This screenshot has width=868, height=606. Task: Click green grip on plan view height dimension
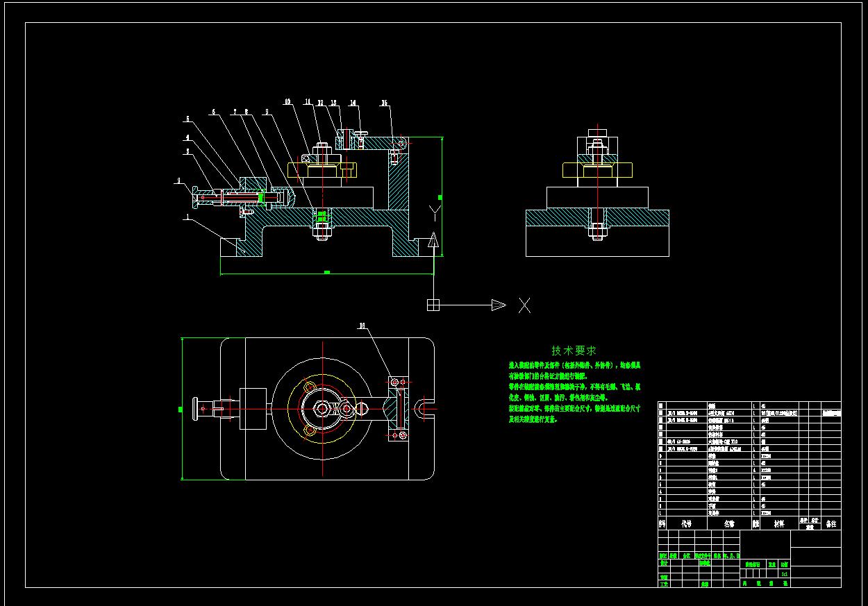pyautogui.click(x=181, y=410)
